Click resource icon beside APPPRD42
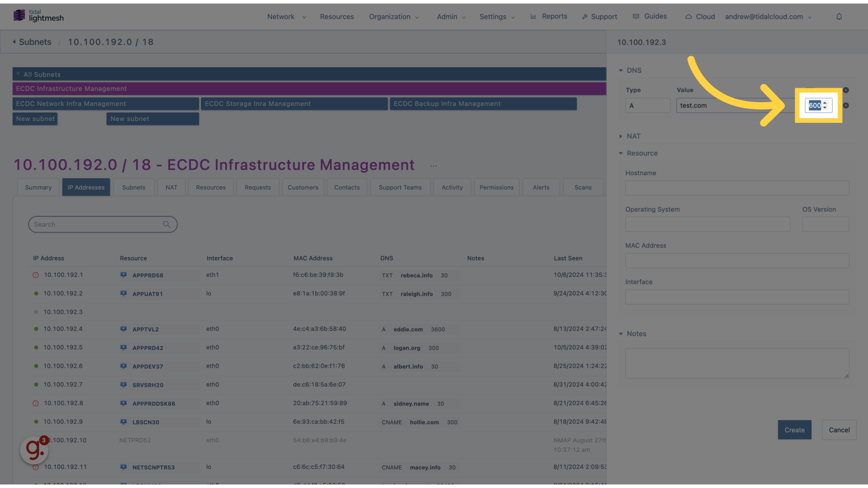Image resolution: width=868 pixels, height=488 pixels. click(x=123, y=347)
